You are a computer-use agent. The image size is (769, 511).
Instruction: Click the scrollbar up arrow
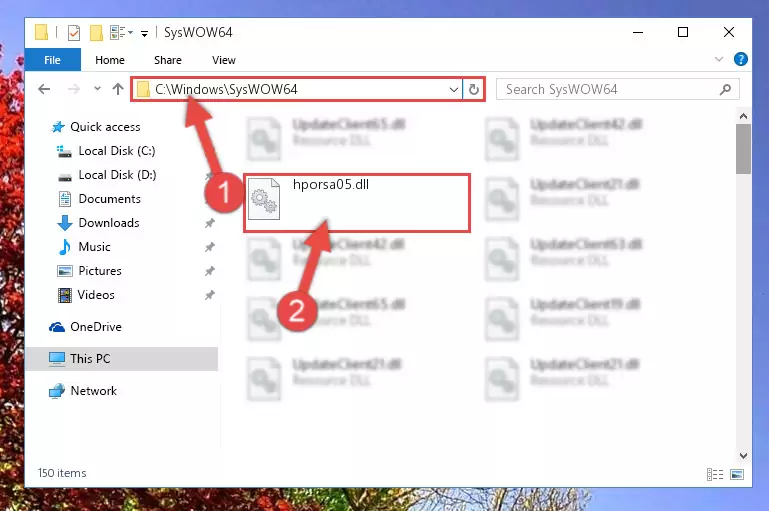point(743,116)
